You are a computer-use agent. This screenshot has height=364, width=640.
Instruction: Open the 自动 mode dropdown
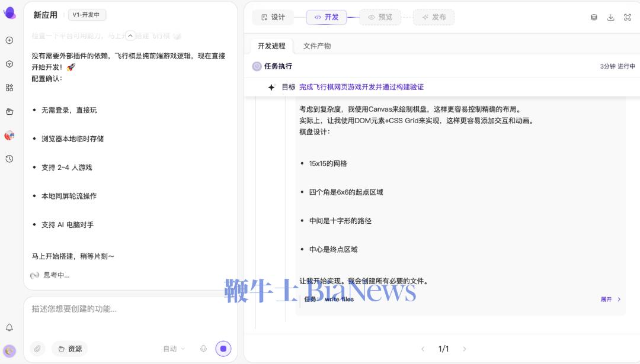(174, 349)
